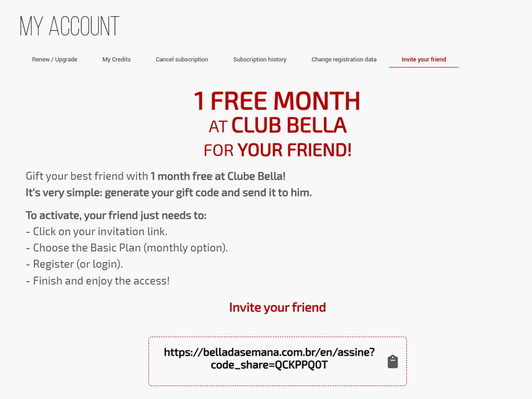This screenshot has width=532, height=399.
Task: Copy the invitation link with clipboard icon
Action: click(x=393, y=361)
